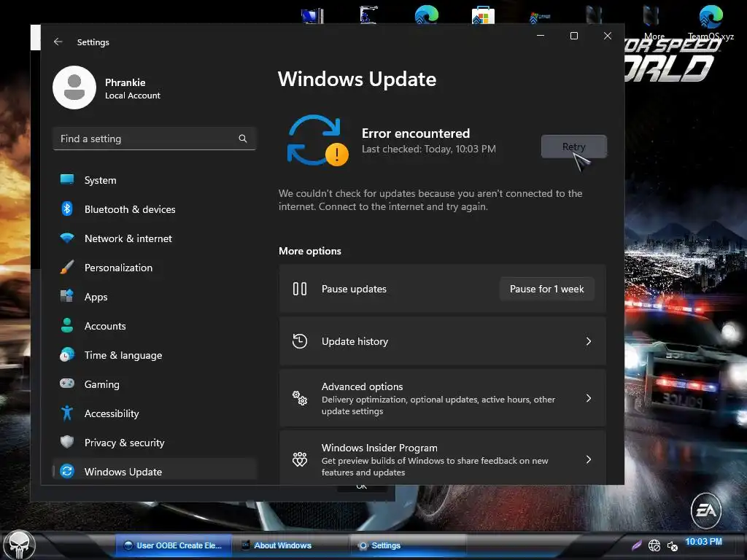This screenshot has height=560, width=747.
Task: Click the Windows Insider Program icon
Action: (x=300, y=459)
